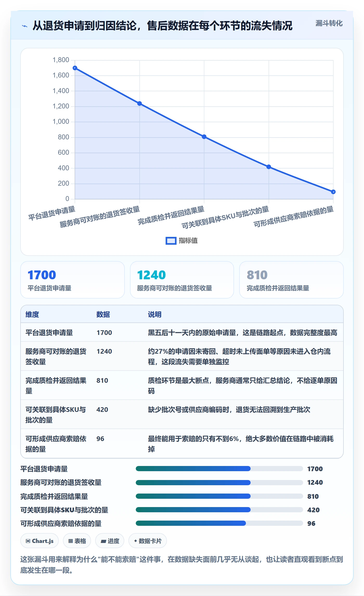Click the 漏斗转化 label in header
This screenshot has height=596, width=364.
point(329,23)
